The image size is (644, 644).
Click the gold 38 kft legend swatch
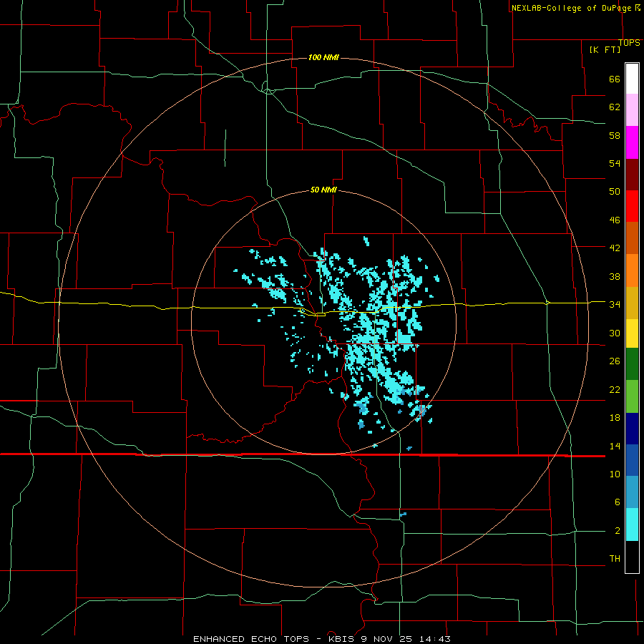pyautogui.click(x=632, y=303)
